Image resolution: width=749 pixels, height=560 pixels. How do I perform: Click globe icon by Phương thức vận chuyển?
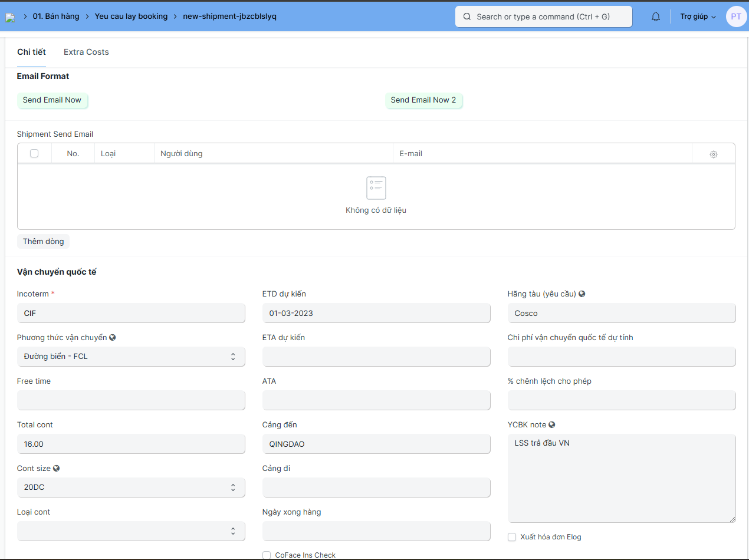click(x=113, y=337)
